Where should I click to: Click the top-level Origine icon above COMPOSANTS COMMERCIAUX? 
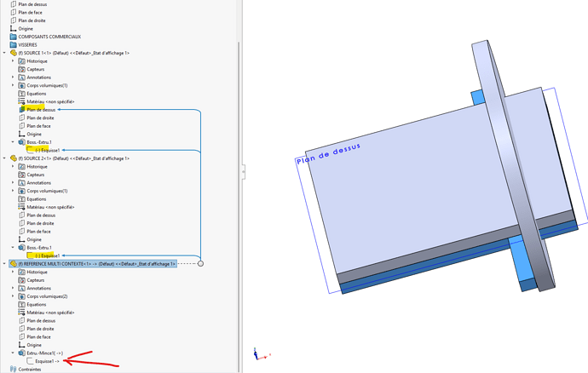(x=14, y=28)
